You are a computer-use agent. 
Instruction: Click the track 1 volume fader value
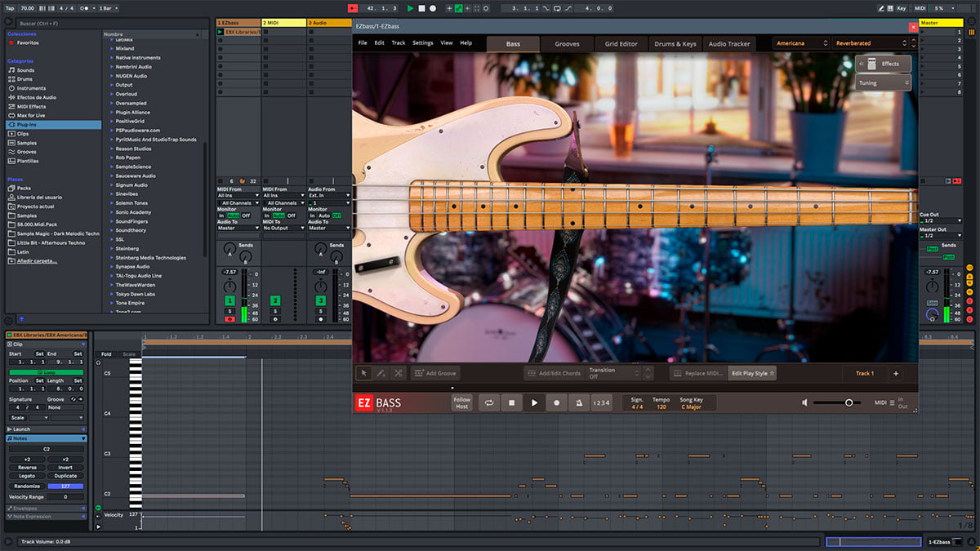pyautogui.click(x=229, y=272)
